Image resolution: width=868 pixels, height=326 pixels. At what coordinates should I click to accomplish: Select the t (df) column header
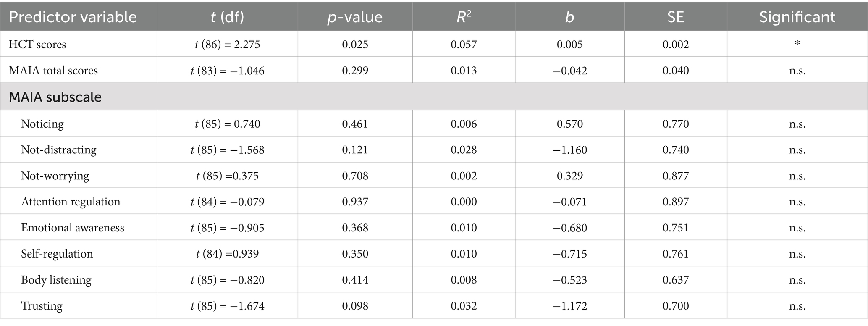coord(227,17)
